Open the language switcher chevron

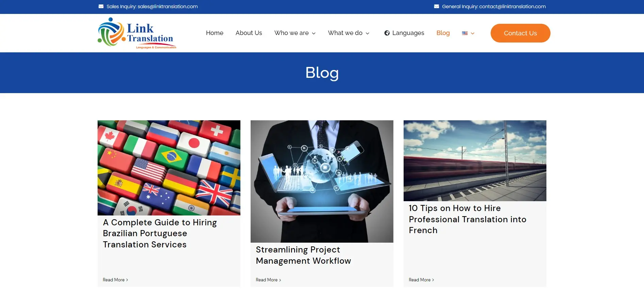tap(473, 33)
